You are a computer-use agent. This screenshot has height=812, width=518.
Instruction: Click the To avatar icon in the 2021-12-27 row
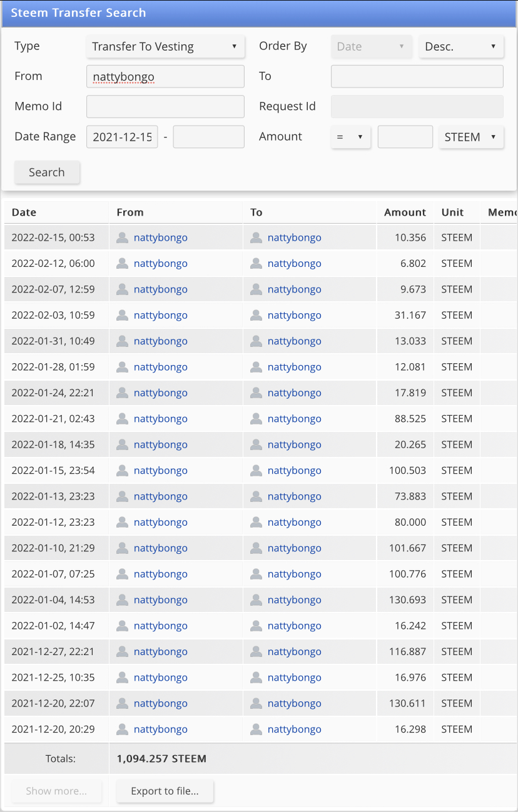(x=256, y=652)
